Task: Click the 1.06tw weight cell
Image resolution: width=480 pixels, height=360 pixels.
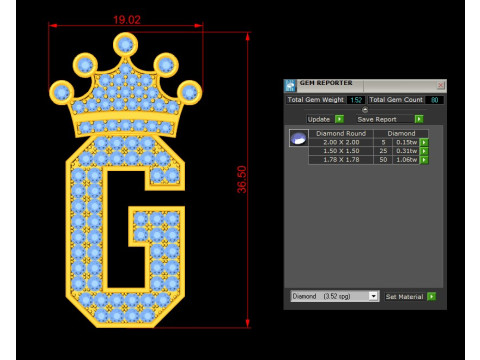Action: (406, 160)
